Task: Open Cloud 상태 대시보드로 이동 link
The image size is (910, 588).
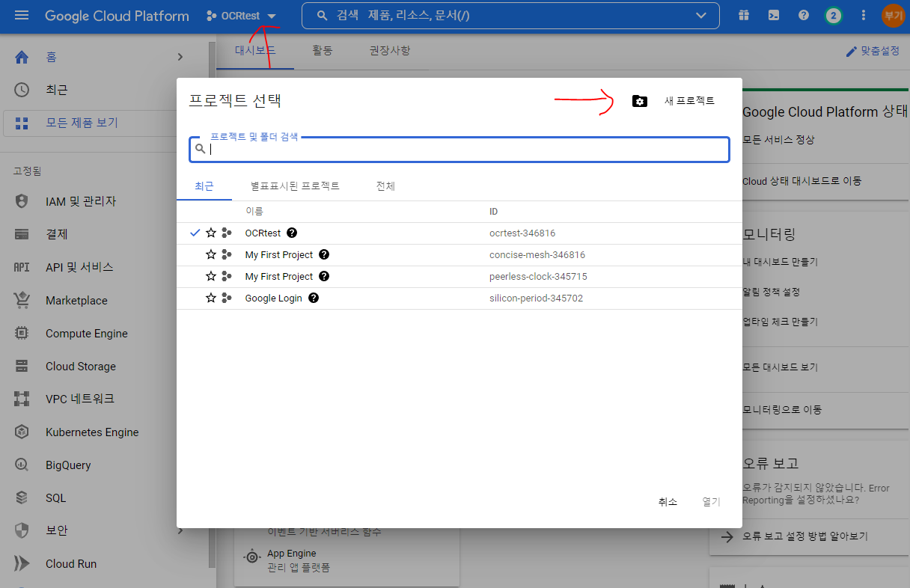Action: [x=801, y=181]
